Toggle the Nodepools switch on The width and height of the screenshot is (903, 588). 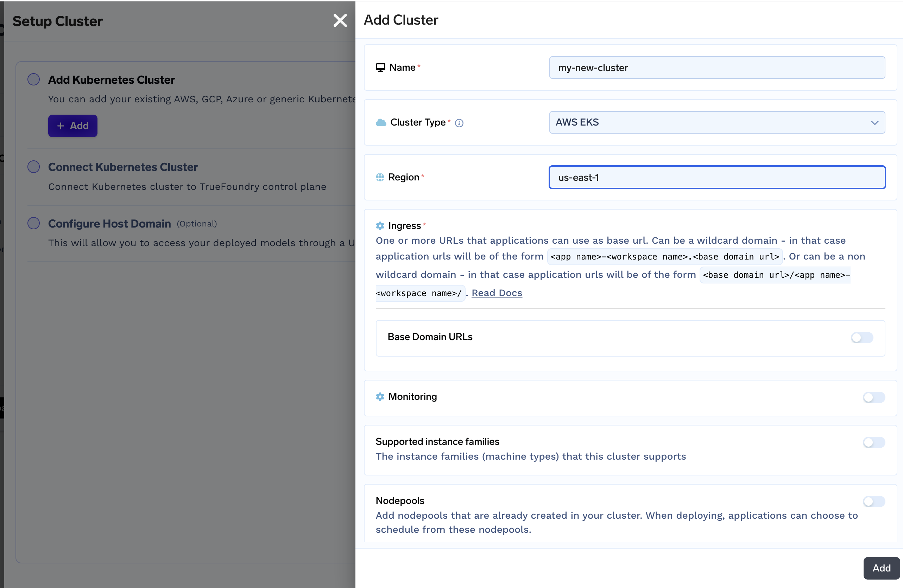click(873, 501)
